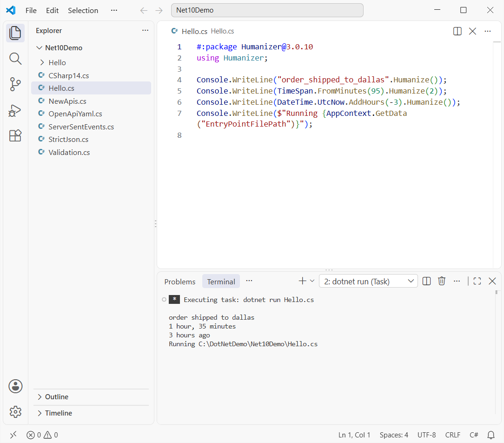This screenshot has height=443, width=504.
Task: Click the Hello.cs breadcrumb path
Action: pos(222,31)
